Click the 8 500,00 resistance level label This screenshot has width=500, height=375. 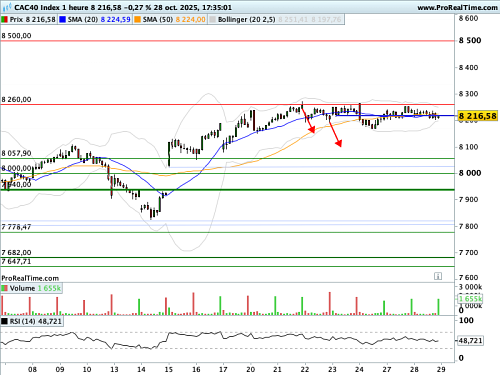tap(16, 36)
